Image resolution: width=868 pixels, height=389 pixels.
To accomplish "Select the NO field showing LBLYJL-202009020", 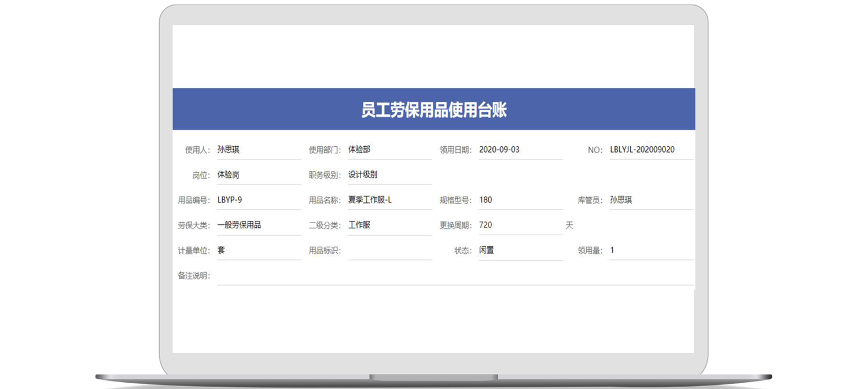I will click(x=651, y=150).
